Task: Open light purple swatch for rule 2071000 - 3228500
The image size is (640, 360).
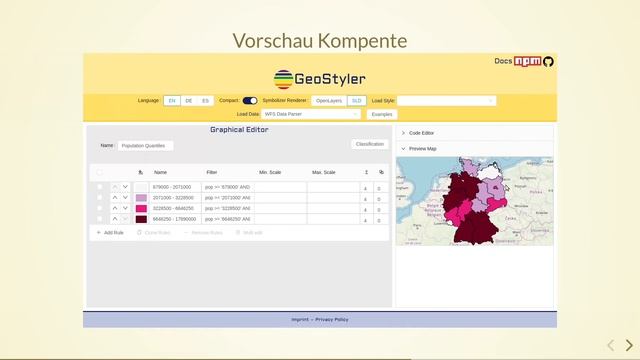Action: tap(141, 198)
